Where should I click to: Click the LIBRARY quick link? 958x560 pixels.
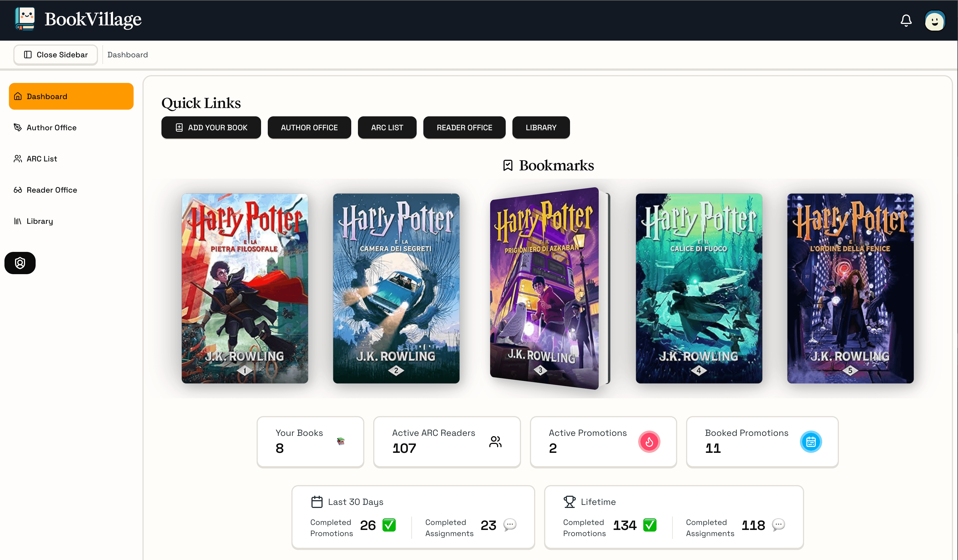541,128
